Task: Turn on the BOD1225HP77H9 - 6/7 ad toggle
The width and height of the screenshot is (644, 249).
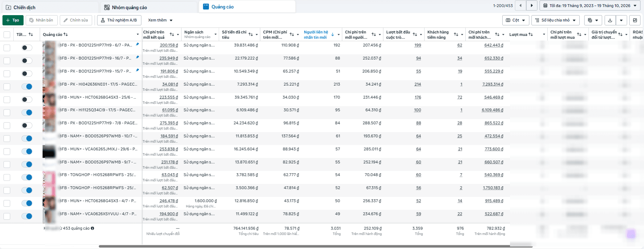Action: [x=27, y=48]
